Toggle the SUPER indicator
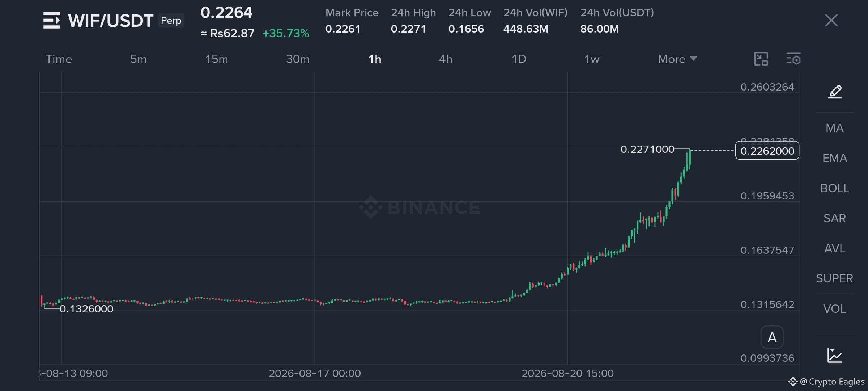This screenshot has width=868, height=391. point(835,278)
